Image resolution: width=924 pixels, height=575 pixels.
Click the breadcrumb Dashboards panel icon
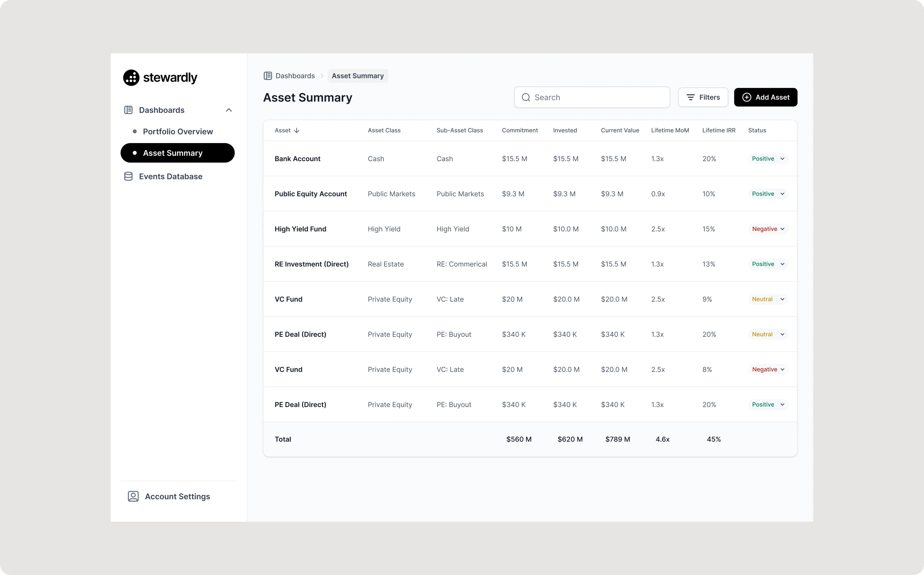pyautogui.click(x=268, y=76)
